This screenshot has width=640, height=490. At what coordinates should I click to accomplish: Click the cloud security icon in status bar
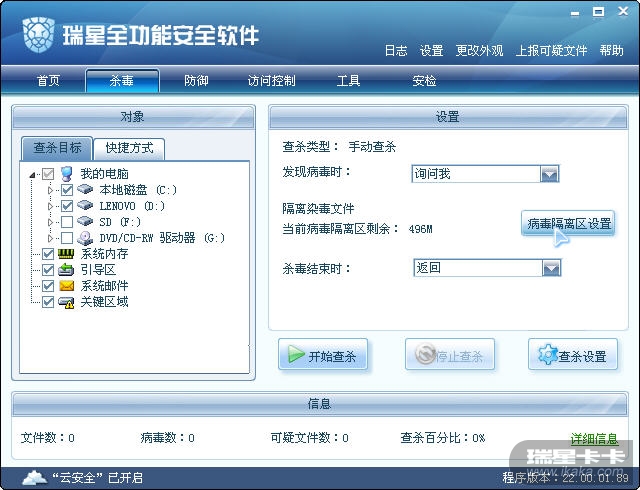[x=34, y=477]
